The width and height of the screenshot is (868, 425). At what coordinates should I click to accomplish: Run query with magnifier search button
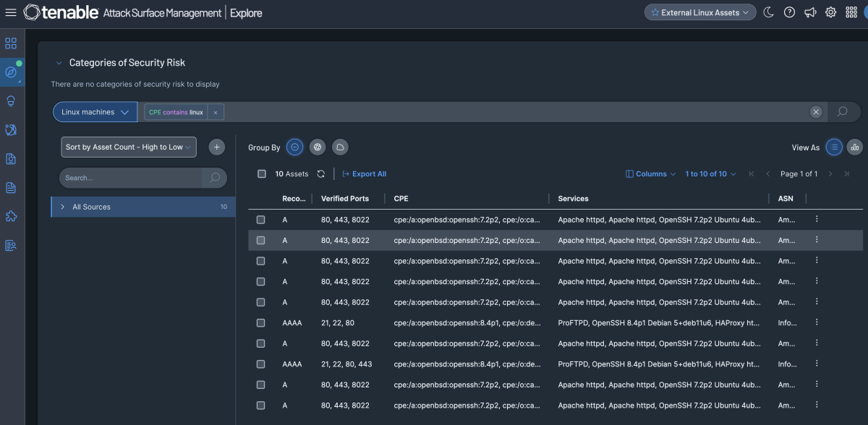(843, 112)
